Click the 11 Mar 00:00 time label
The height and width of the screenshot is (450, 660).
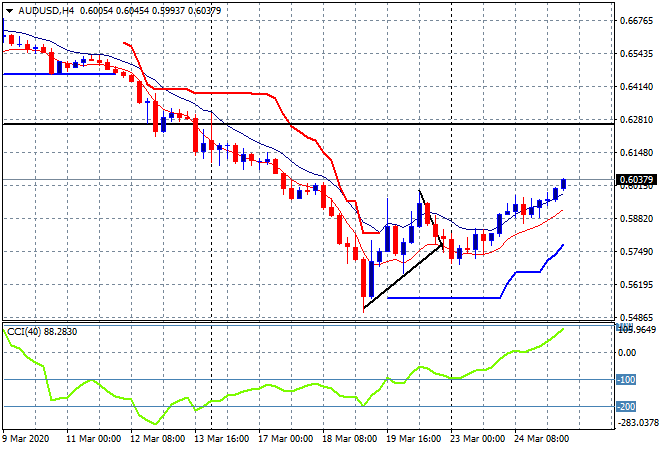(x=93, y=439)
